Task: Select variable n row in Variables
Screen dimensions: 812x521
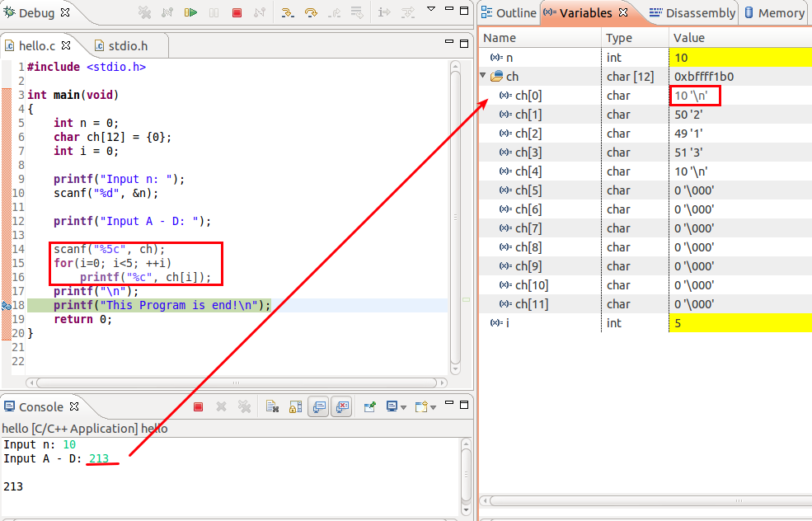Action: pyautogui.click(x=645, y=58)
